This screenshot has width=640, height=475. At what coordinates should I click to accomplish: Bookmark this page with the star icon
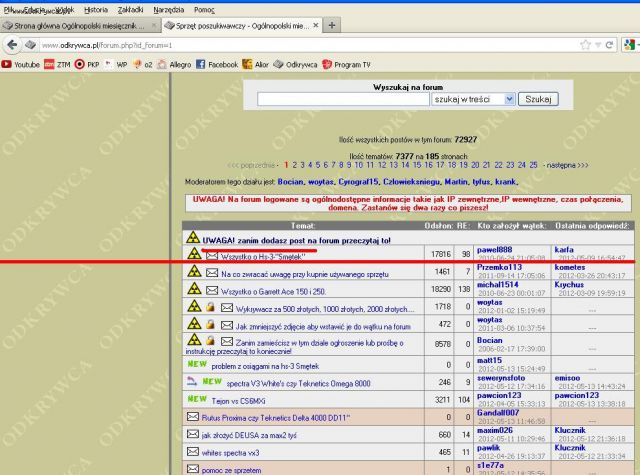click(x=585, y=45)
